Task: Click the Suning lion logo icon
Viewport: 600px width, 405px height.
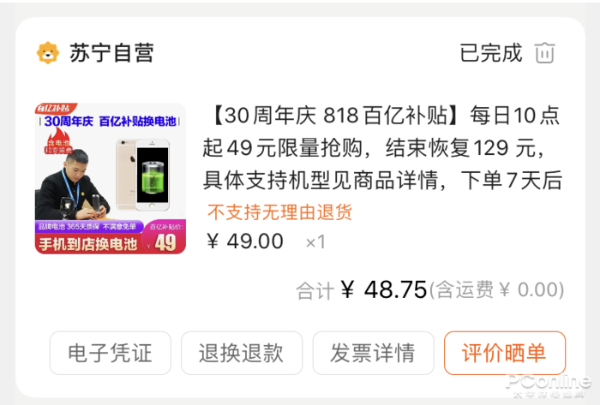Action: pyautogui.click(x=48, y=53)
